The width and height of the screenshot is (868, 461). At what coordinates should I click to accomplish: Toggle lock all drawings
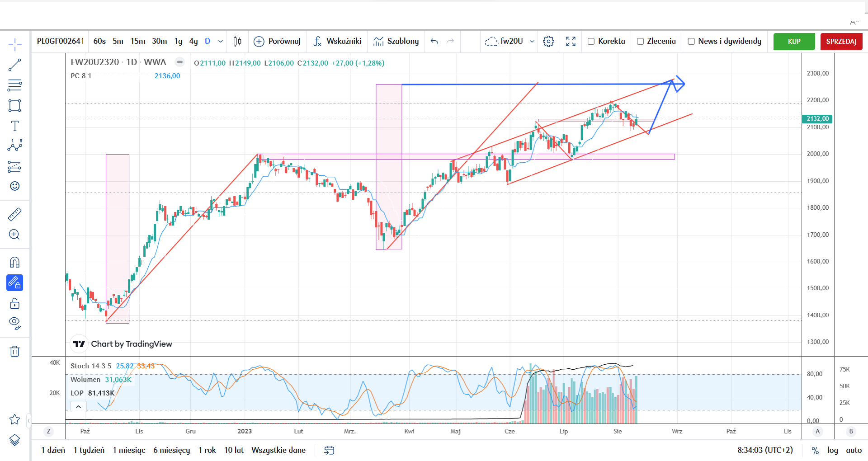[15, 303]
